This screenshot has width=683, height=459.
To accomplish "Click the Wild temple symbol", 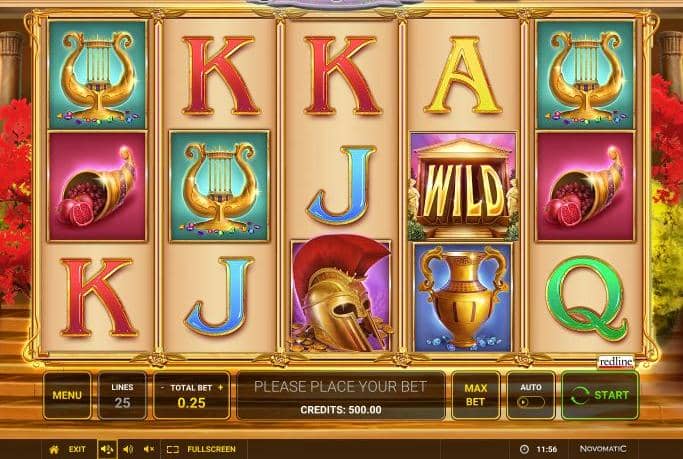I will 463,186.
